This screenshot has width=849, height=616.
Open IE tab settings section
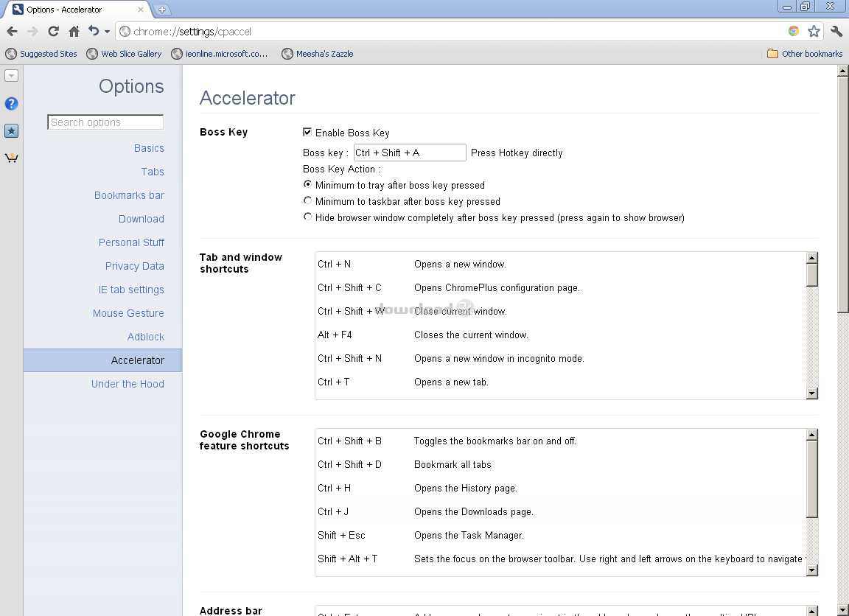click(131, 290)
